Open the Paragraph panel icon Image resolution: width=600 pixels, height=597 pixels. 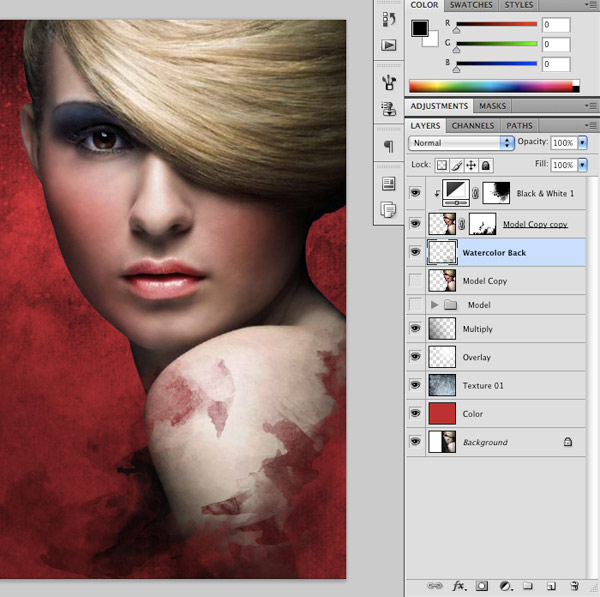click(389, 146)
